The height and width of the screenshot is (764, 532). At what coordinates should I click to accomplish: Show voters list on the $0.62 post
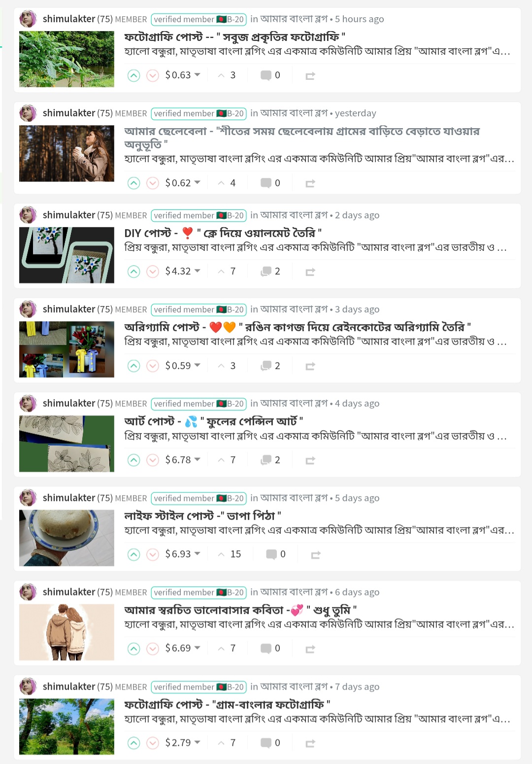[227, 183]
